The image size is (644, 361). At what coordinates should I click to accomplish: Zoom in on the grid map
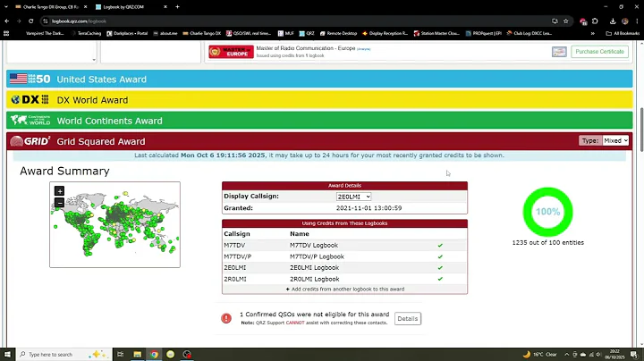[60, 190]
